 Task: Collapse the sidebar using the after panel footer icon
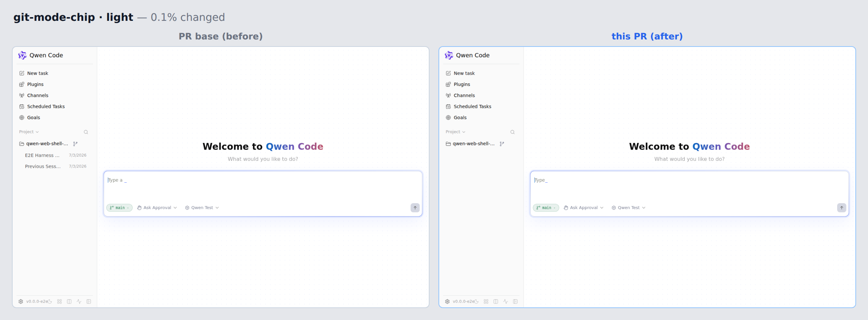[x=515, y=301]
